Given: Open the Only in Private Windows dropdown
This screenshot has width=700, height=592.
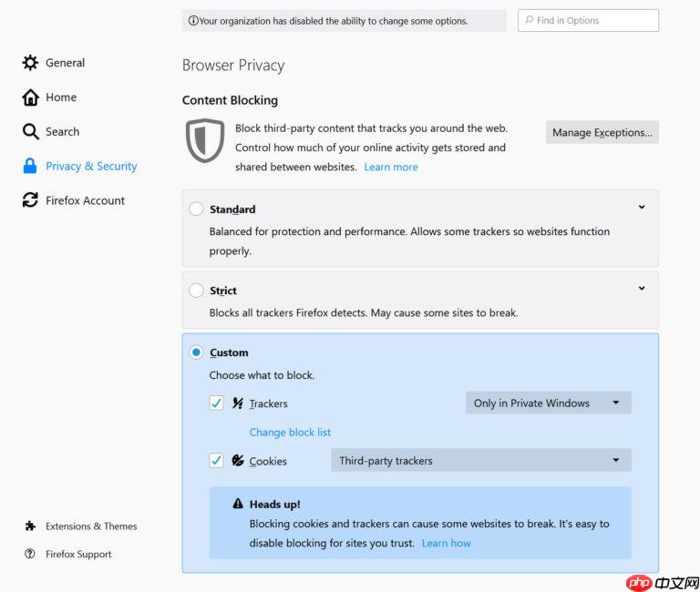Looking at the screenshot, I should (x=548, y=403).
